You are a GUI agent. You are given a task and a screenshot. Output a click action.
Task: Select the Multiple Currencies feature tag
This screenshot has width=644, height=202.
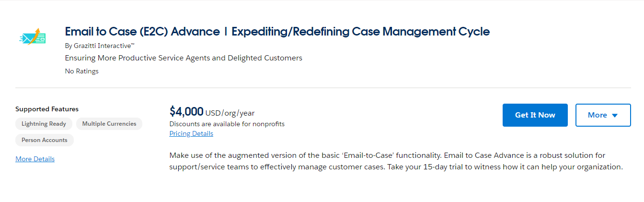tap(109, 124)
